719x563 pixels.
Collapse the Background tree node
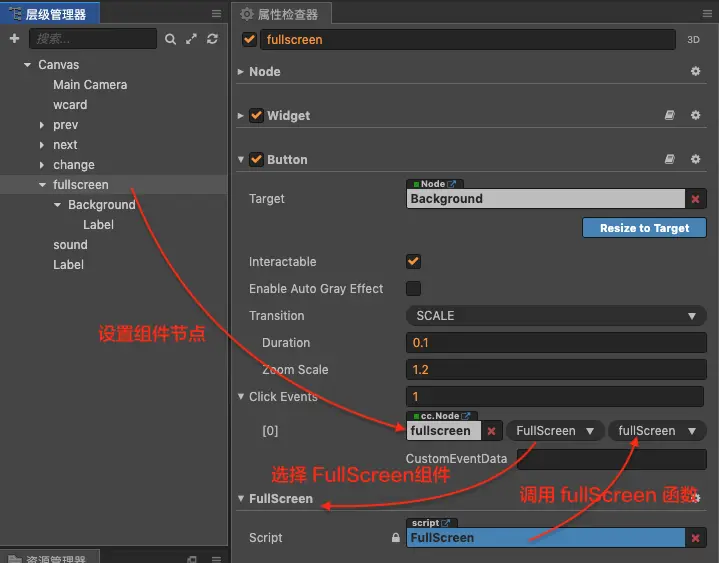point(57,205)
